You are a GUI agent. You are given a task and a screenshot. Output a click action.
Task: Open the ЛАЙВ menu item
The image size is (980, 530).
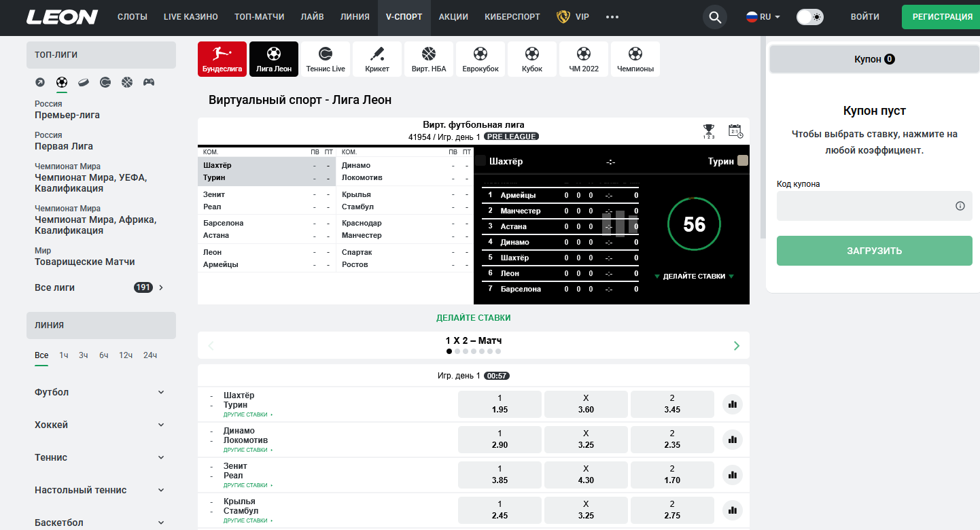click(312, 17)
